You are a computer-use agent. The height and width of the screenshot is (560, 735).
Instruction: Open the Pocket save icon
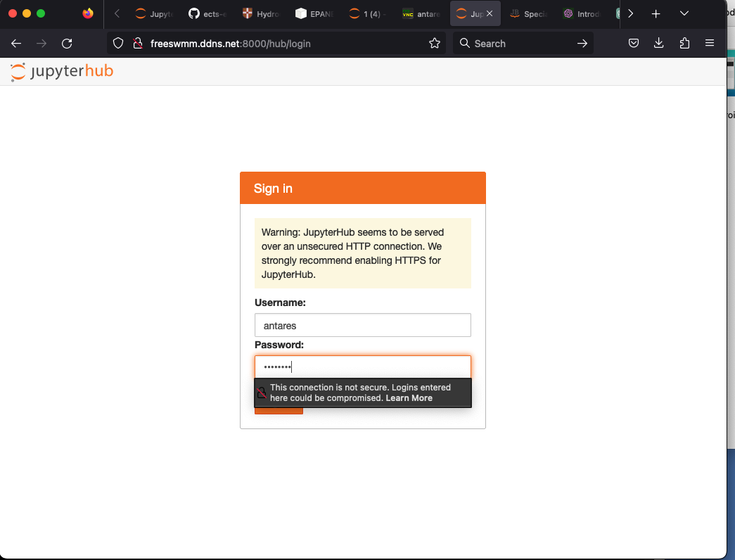pos(633,44)
